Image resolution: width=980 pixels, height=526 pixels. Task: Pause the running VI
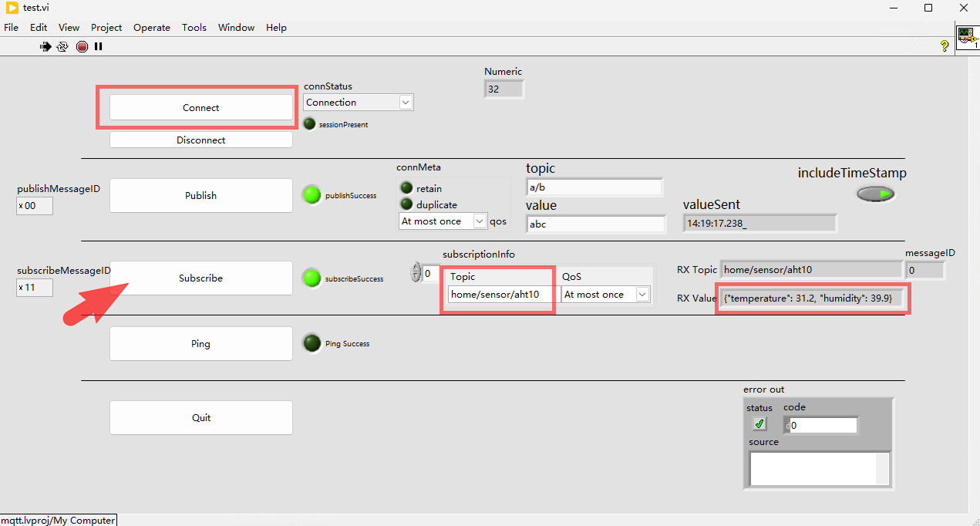pos(99,46)
